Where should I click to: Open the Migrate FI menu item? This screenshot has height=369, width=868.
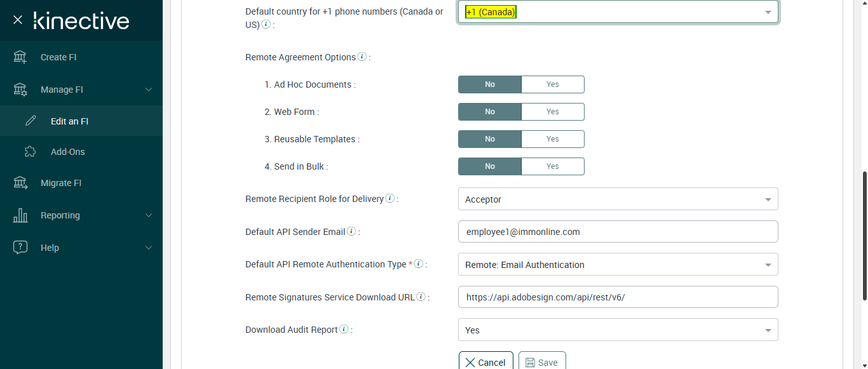coord(81,183)
